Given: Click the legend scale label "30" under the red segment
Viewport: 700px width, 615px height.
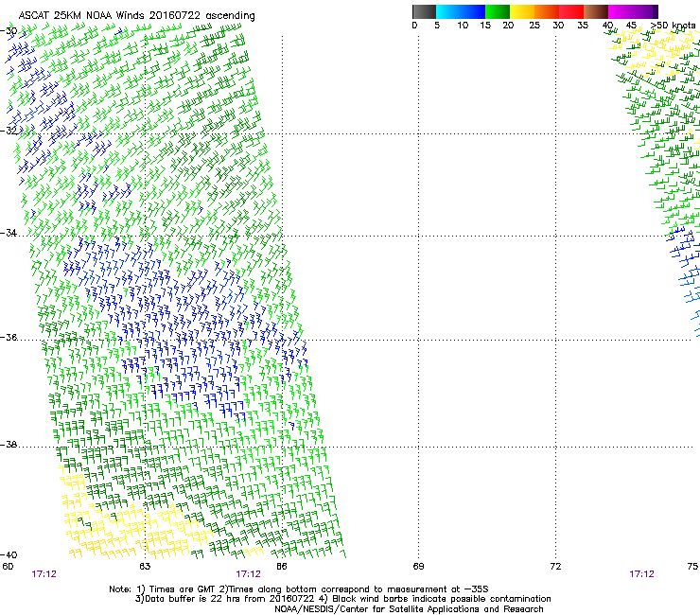Looking at the screenshot, I should pos(558,26).
